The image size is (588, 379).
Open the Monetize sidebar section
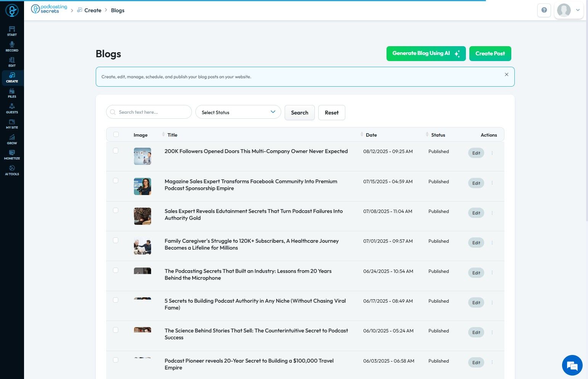12,155
